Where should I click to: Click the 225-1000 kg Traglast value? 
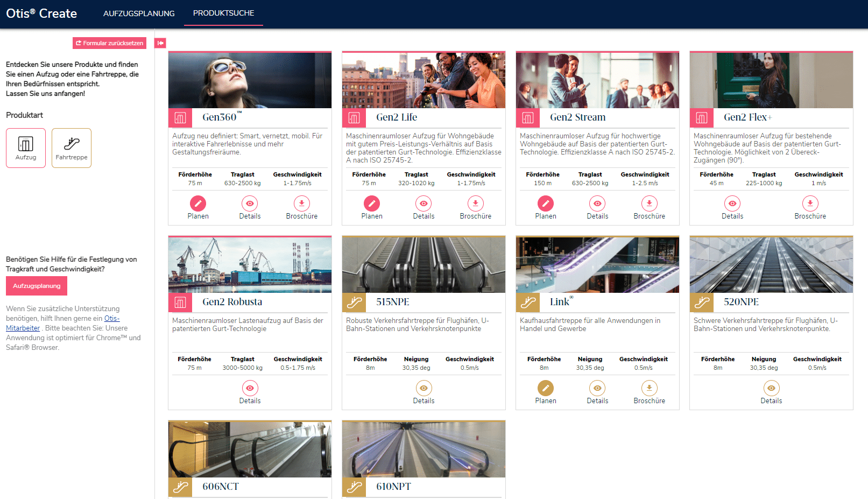coord(764,184)
